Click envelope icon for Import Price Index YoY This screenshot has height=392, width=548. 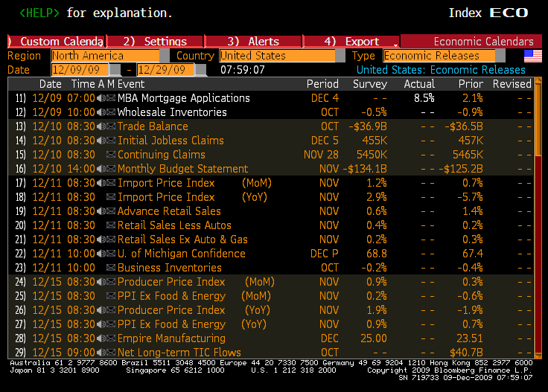(111, 197)
